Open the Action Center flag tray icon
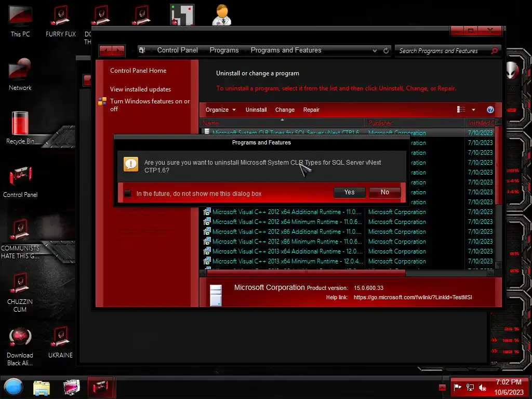The width and height of the screenshot is (532, 399). pos(457,387)
